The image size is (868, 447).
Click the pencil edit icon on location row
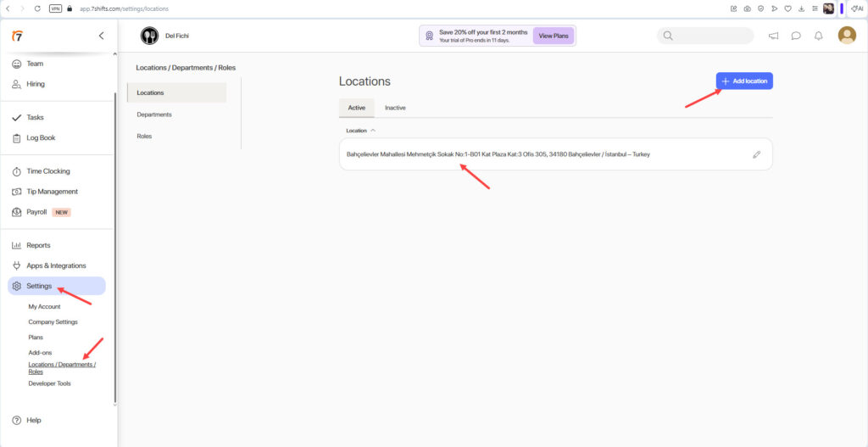point(756,154)
